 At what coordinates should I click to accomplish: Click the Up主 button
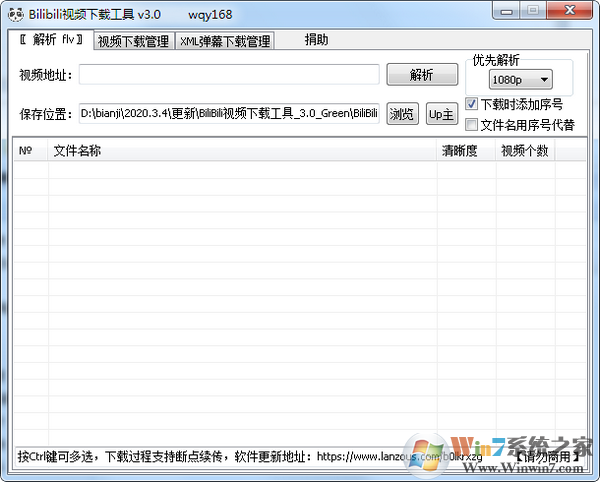tap(442, 114)
